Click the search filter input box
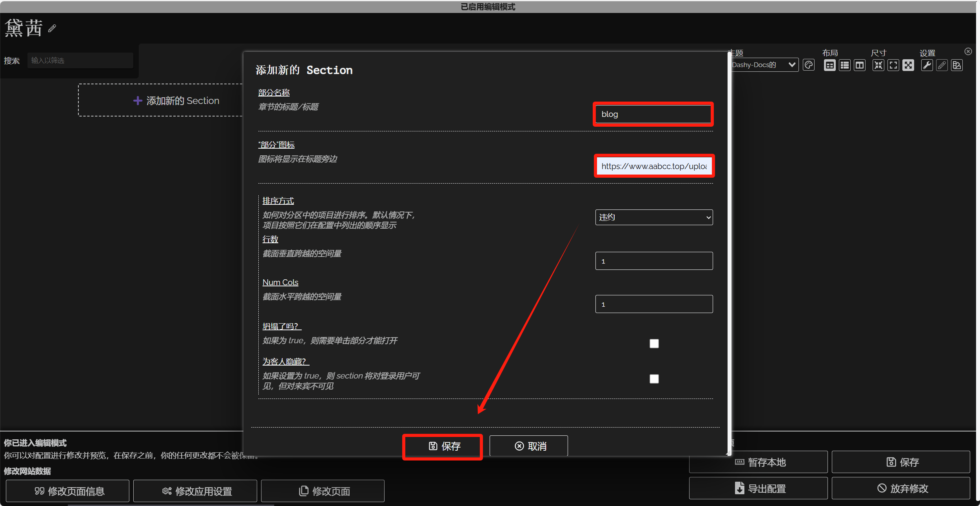The width and height of the screenshot is (980, 506). [x=80, y=60]
